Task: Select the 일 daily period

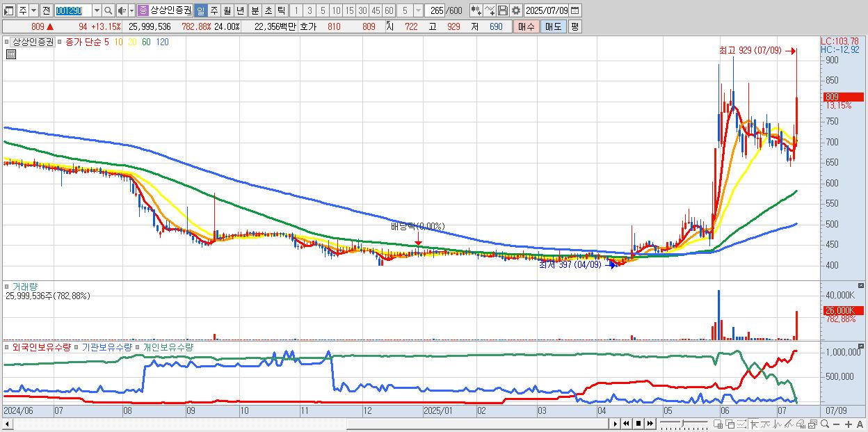Action: click(200, 10)
